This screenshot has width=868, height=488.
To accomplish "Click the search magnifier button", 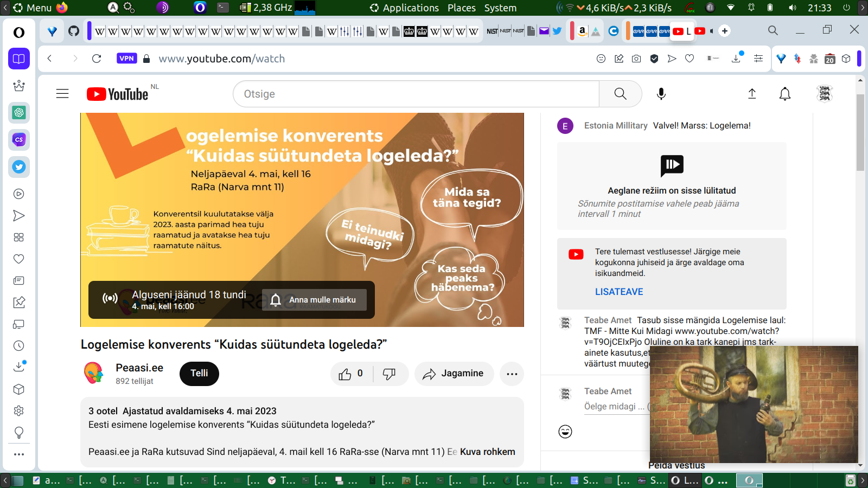I will [620, 94].
